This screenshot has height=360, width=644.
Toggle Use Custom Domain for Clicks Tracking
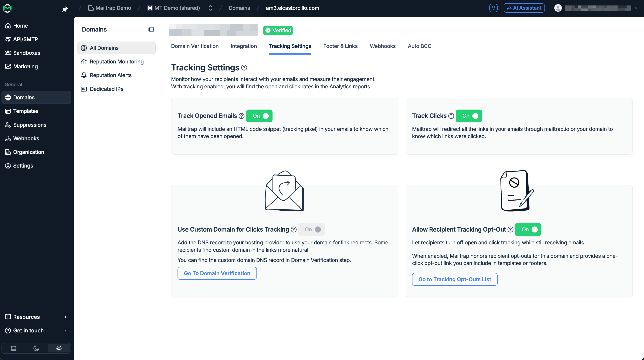(311, 229)
